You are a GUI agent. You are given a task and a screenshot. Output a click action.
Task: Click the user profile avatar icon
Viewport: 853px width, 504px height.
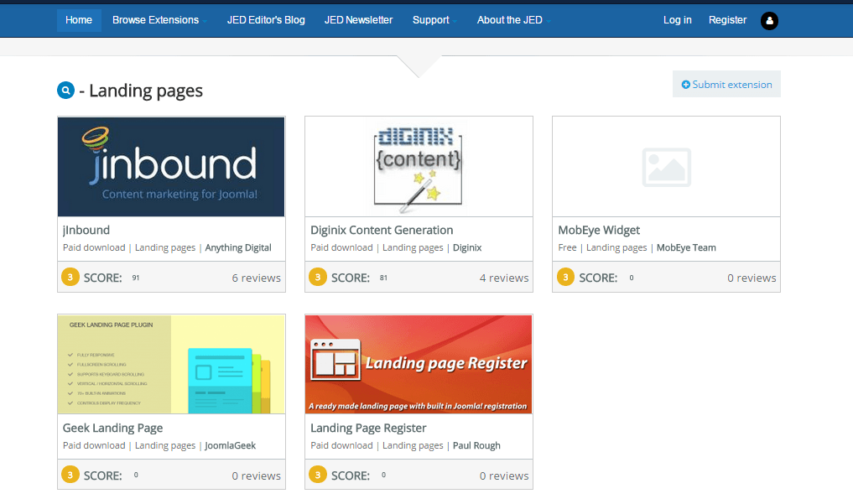point(769,21)
